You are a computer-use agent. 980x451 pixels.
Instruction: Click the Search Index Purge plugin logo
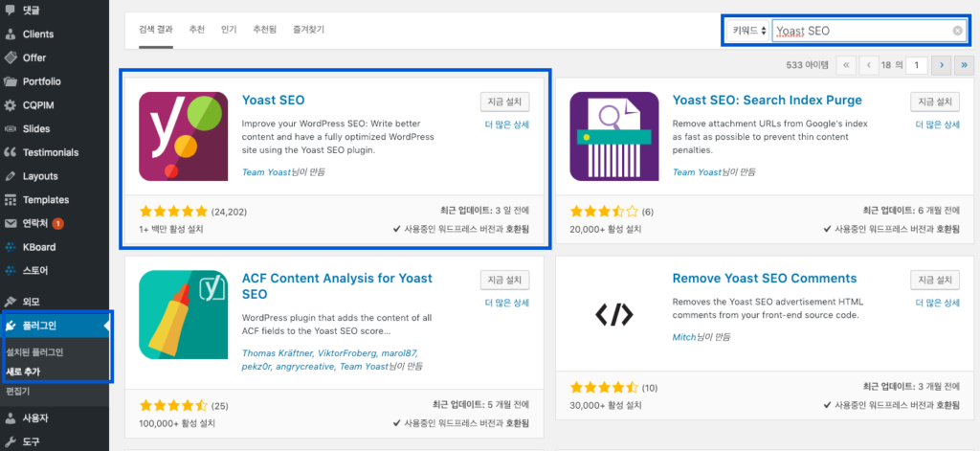[x=614, y=136]
